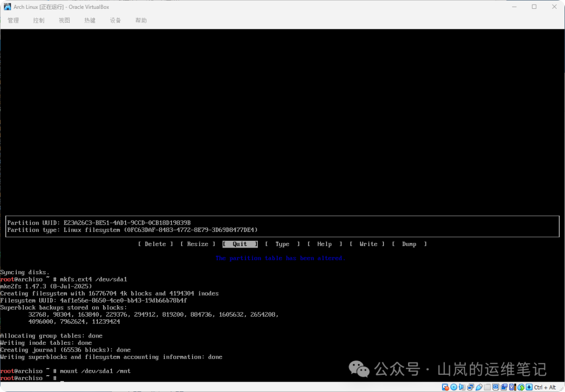Image resolution: width=565 pixels, height=392 pixels.
Task: Click the network adapters status icon
Action: click(471, 387)
